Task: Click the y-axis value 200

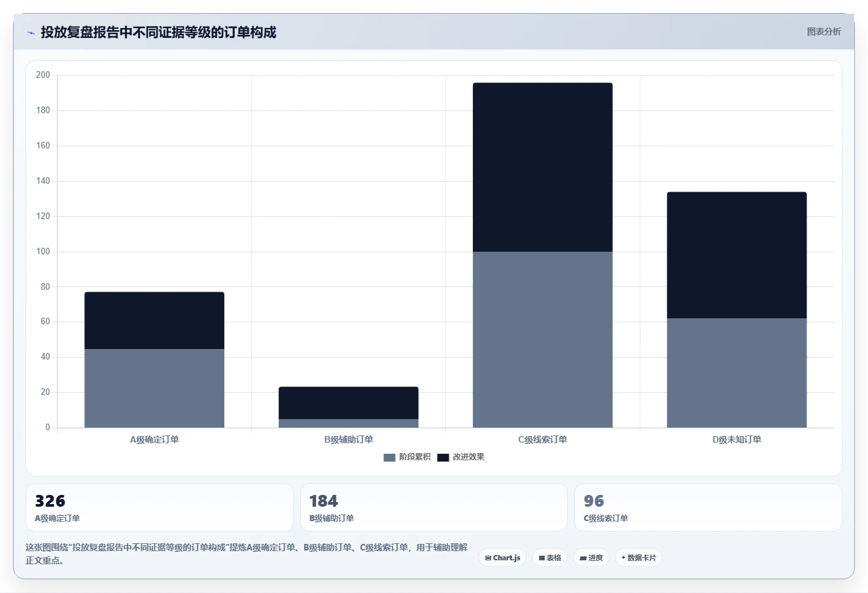Action: 43,75
